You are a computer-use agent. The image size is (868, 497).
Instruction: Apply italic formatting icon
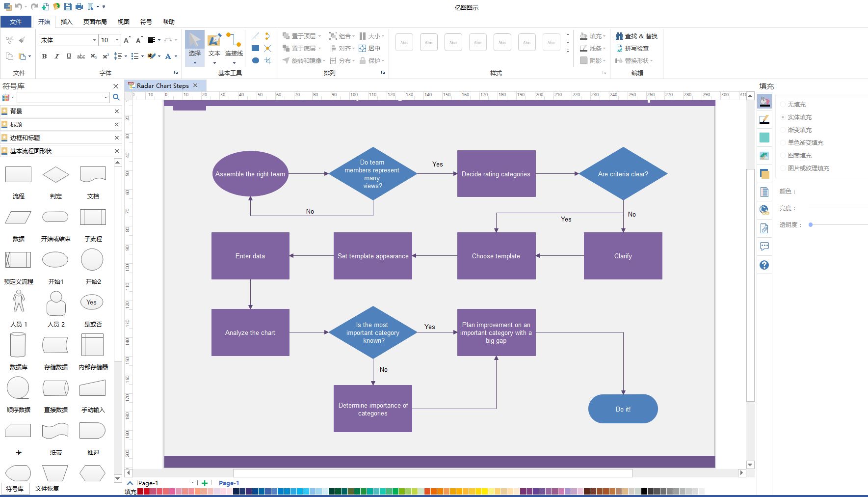coord(56,56)
